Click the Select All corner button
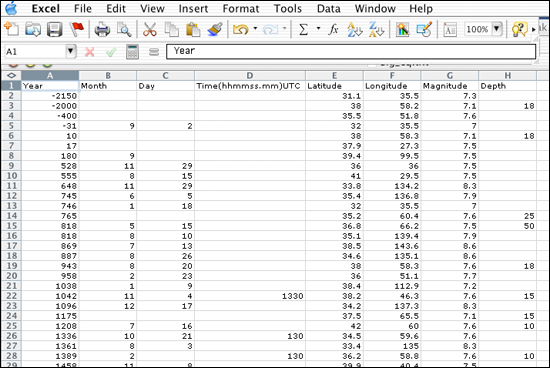550x368 pixels. [11, 75]
